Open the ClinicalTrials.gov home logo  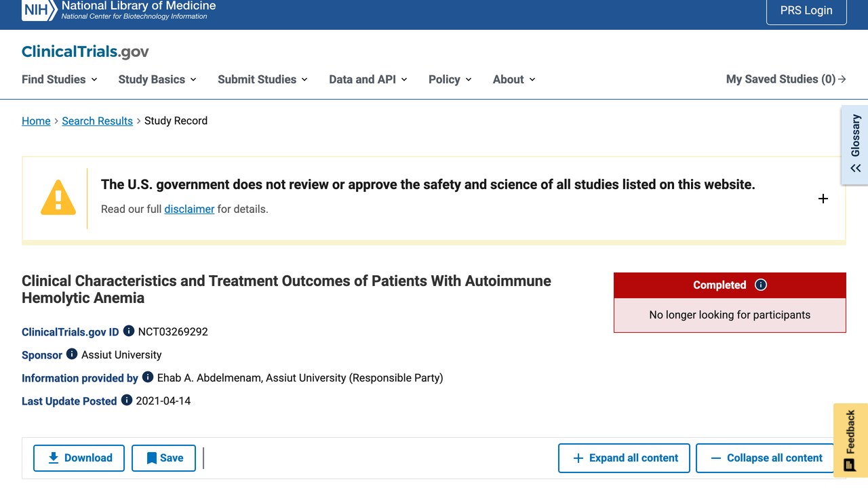tap(85, 52)
